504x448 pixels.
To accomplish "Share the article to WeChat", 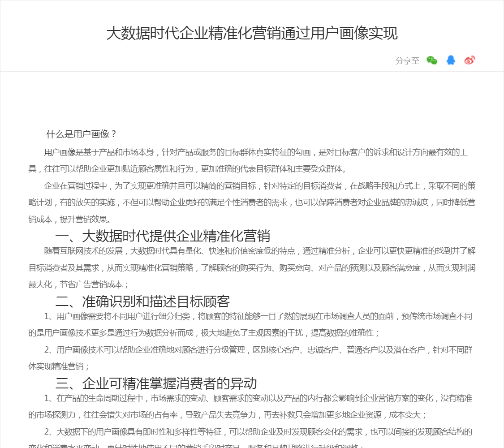I will 432,60.
